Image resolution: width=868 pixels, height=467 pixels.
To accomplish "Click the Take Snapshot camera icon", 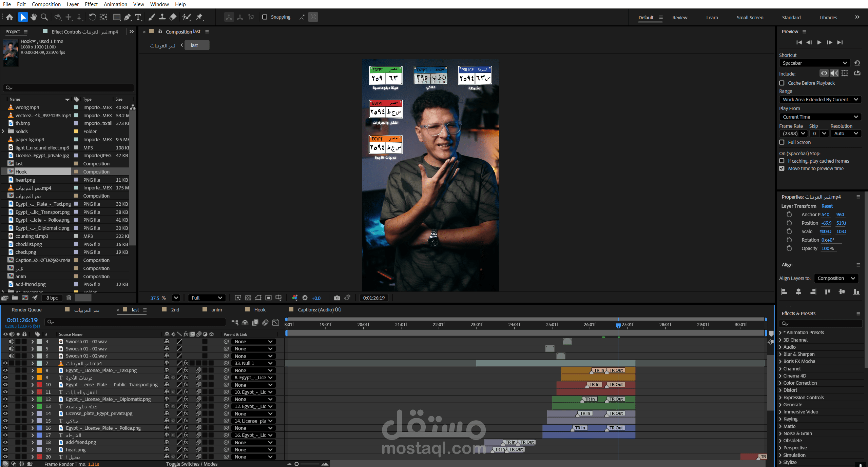I will point(337,298).
